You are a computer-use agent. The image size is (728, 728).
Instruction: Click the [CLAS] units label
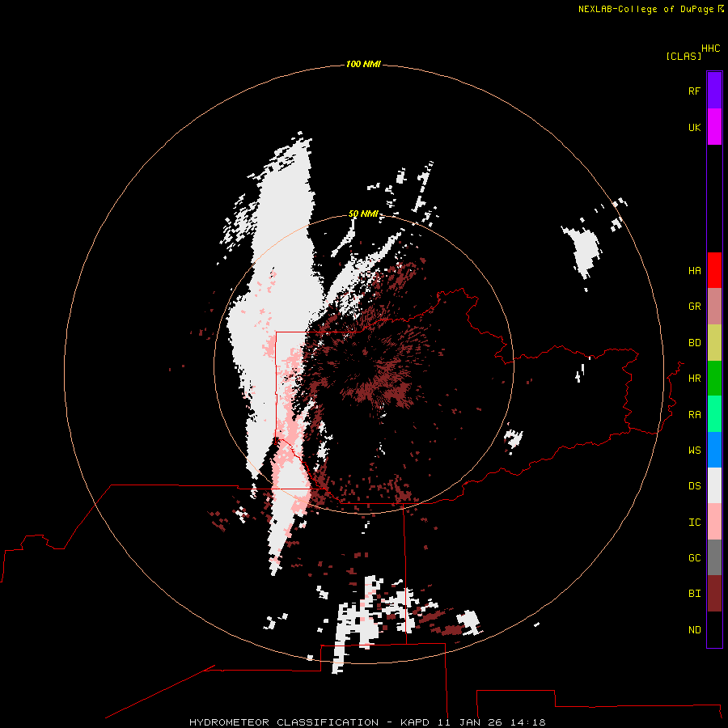pos(684,56)
